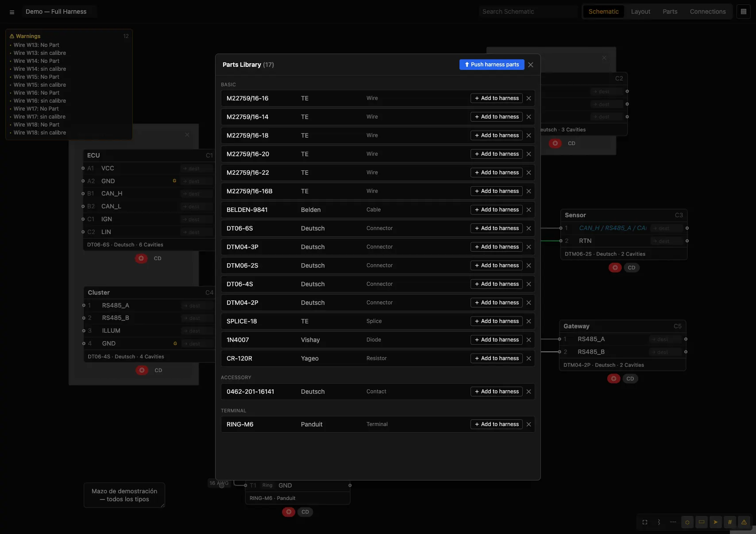Add SPLICE-18 to harness

[x=497, y=321]
